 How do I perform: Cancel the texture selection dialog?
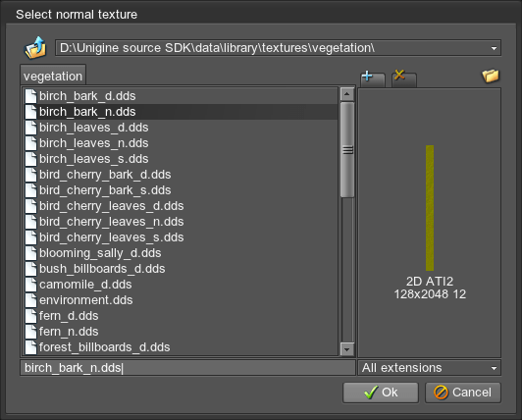click(x=463, y=393)
